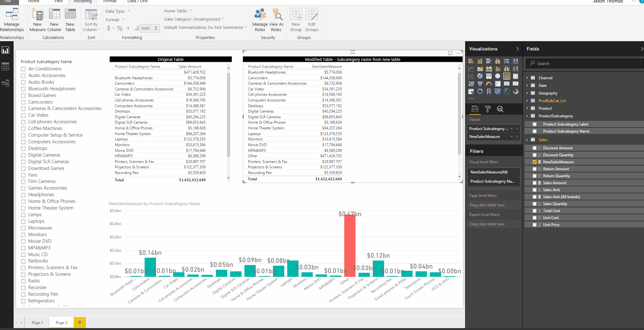Check the Discount Amount field box
This screenshot has height=330, width=644.
point(535,148)
